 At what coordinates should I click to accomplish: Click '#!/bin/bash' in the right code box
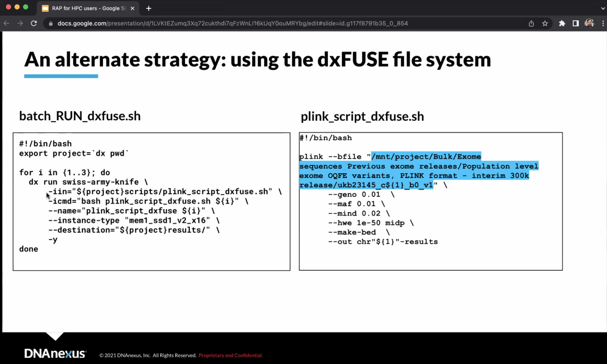[x=326, y=138]
